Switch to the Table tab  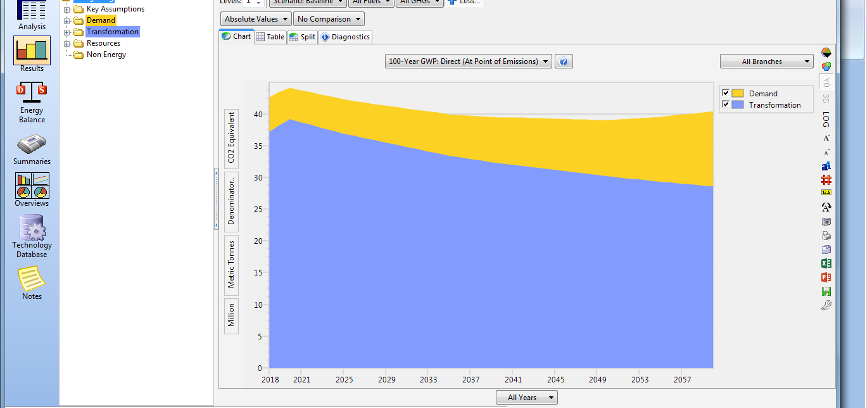(x=270, y=37)
